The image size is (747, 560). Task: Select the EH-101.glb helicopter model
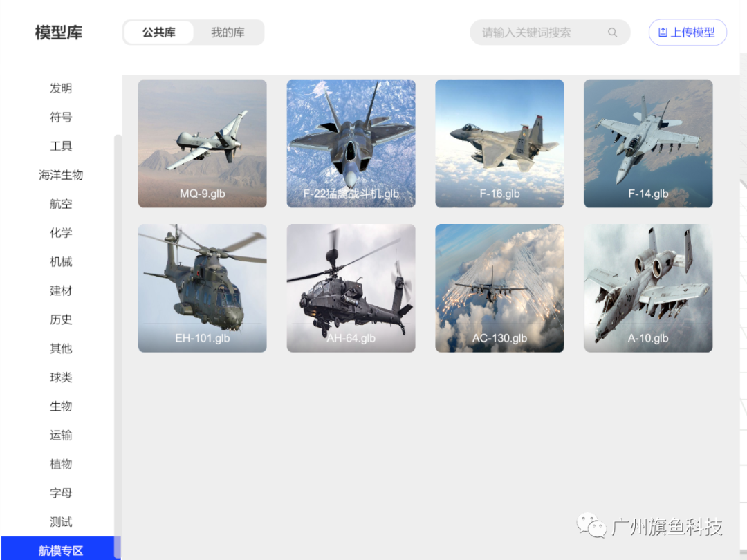click(x=202, y=288)
